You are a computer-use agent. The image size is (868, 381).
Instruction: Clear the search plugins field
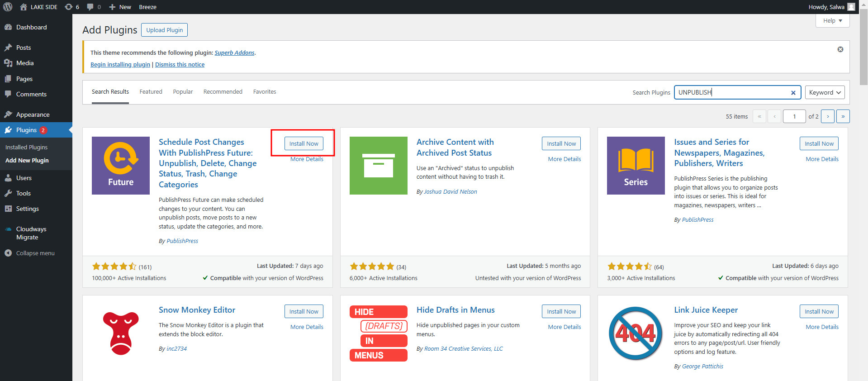(793, 93)
